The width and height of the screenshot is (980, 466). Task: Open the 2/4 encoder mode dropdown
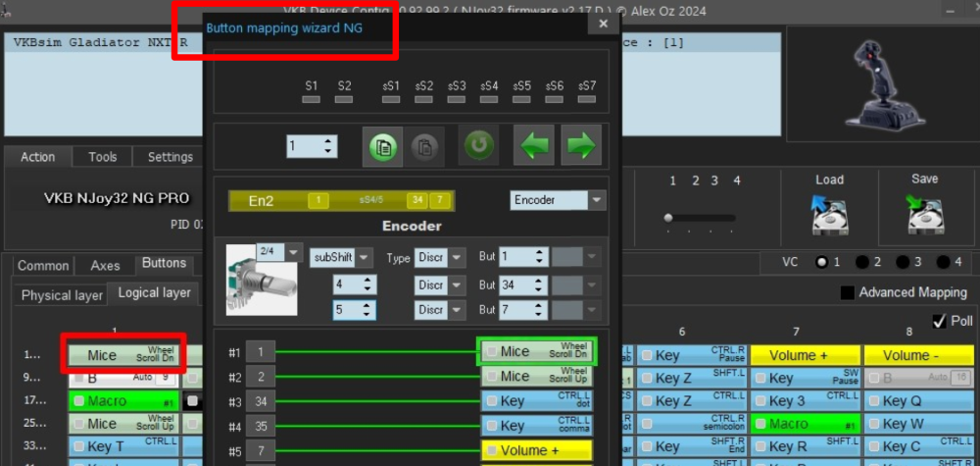tap(294, 251)
